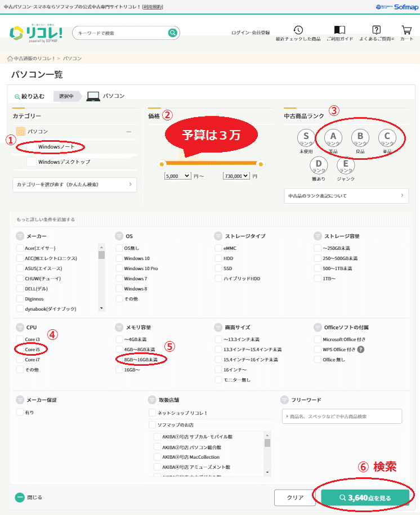Click the もっと詳しい条件を追加する tab
420x515 pixels.
pos(46,220)
